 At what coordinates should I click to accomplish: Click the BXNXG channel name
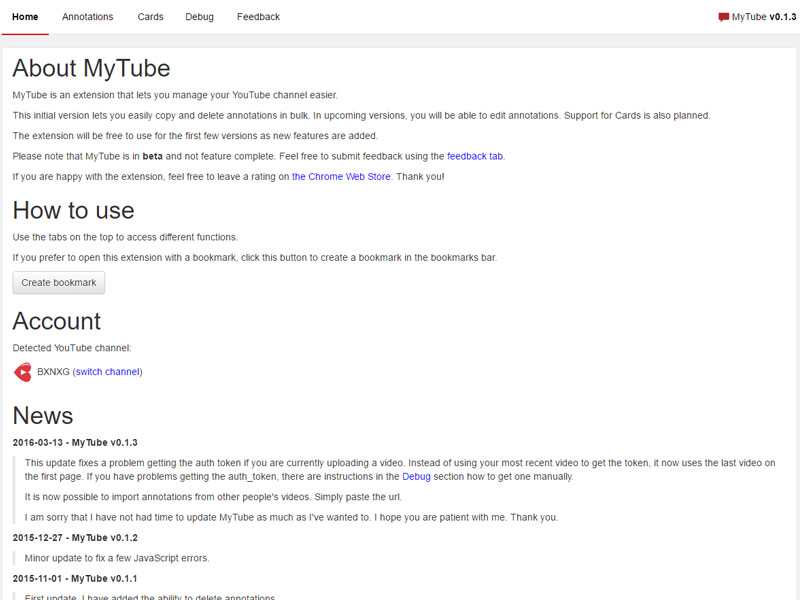(x=53, y=372)
